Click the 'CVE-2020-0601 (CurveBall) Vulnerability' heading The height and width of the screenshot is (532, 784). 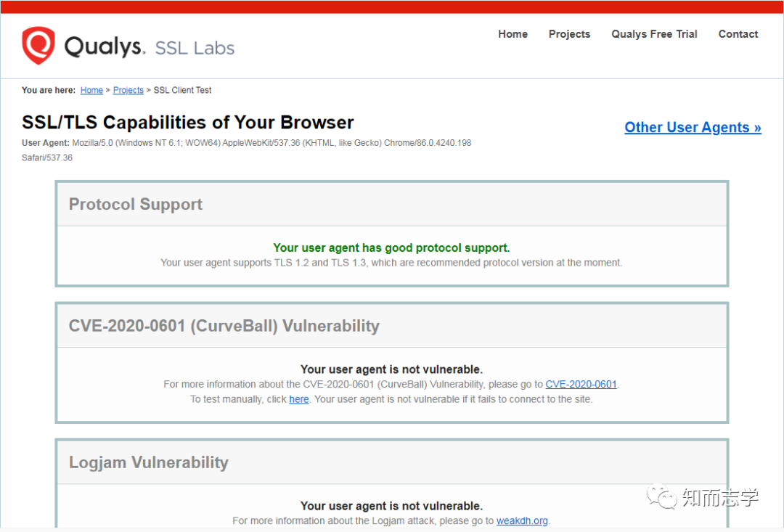click(x=224, y=326)
